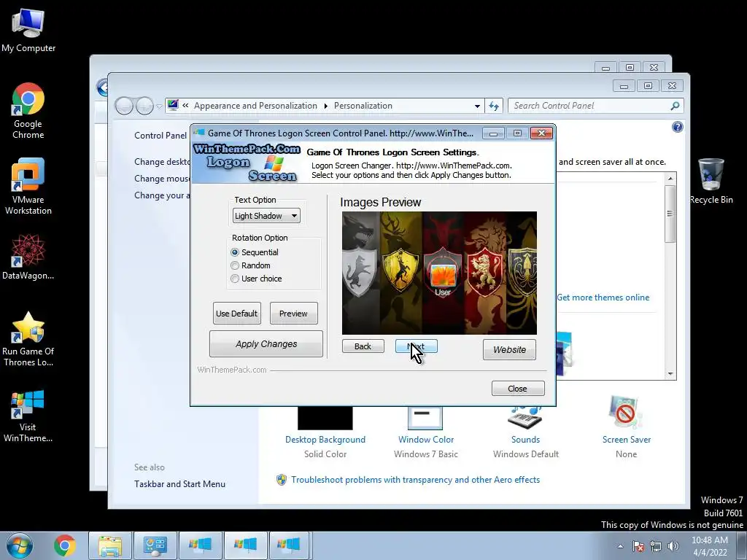Close the logon screen dialog with Close
The height and width of the screenshot is (560, 747).
(x=518, y=389)
